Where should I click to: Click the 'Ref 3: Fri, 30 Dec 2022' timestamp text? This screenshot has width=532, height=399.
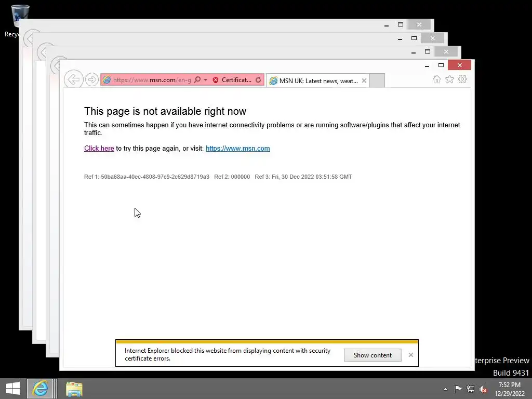(303, 177)
